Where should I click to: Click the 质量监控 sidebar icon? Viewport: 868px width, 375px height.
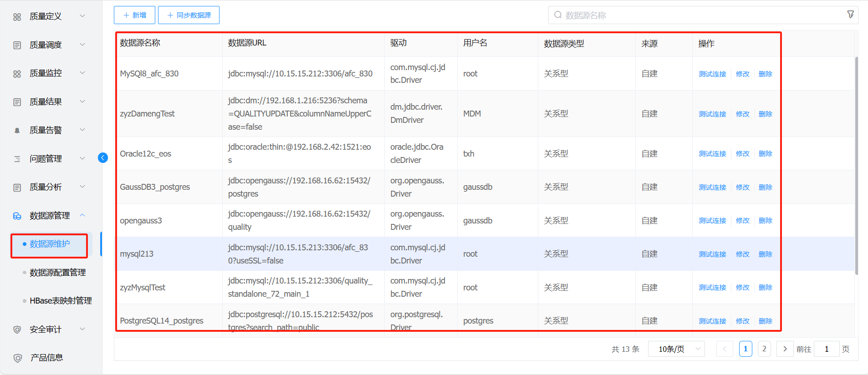(17, 74)
